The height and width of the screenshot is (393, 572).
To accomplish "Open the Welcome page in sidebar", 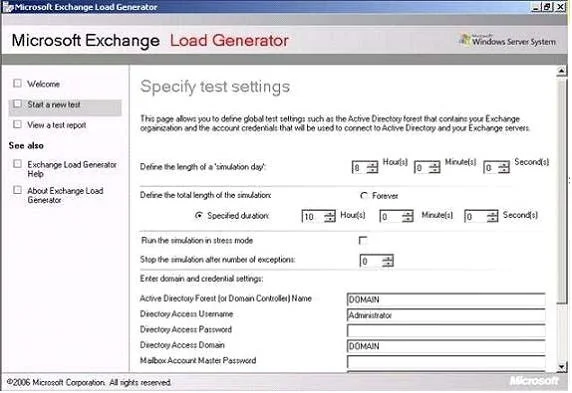I will pos(43,84).
